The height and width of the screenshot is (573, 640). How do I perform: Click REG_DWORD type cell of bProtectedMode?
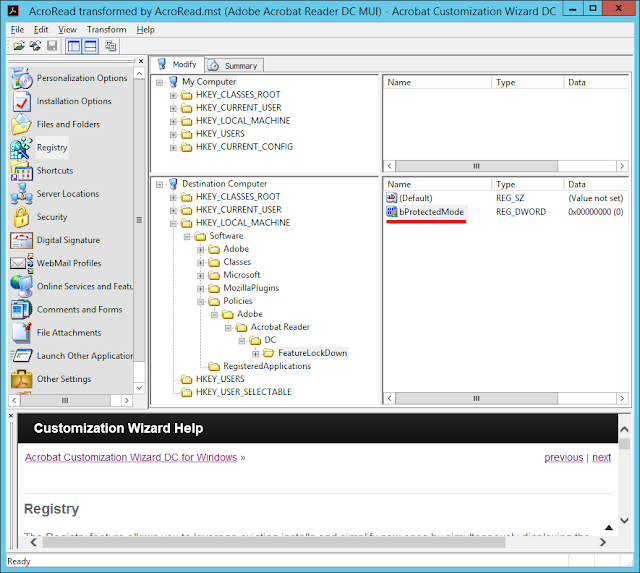point(521,212)
